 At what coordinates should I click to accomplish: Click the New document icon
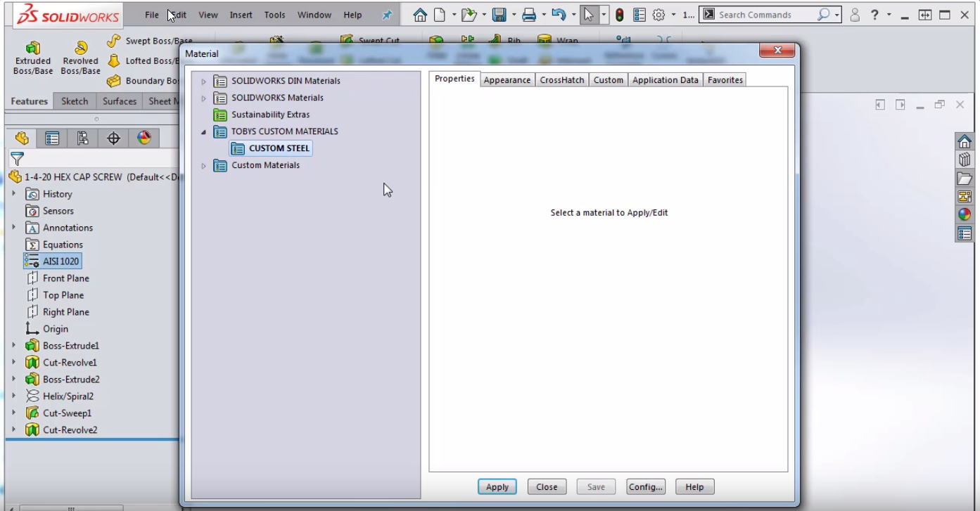coord(440,15)
